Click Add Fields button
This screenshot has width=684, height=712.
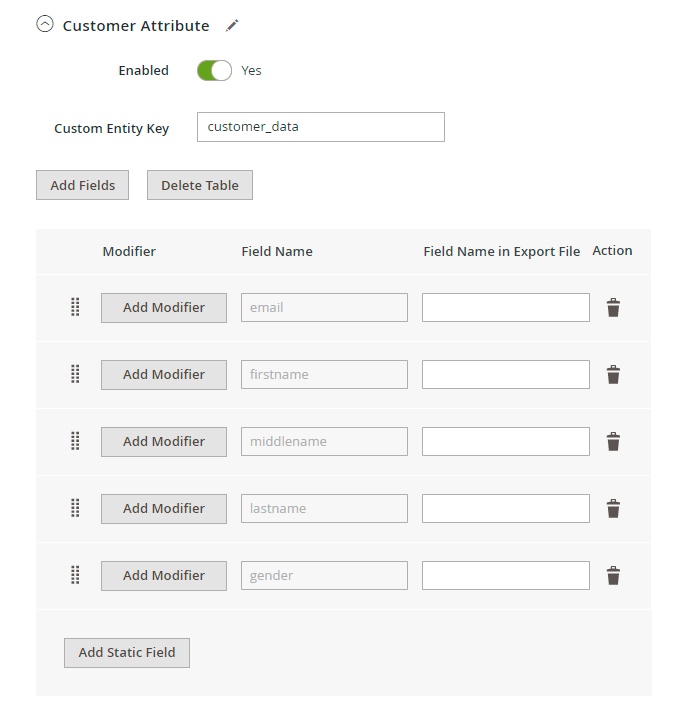pyautogui.click(x=82, y=185)
